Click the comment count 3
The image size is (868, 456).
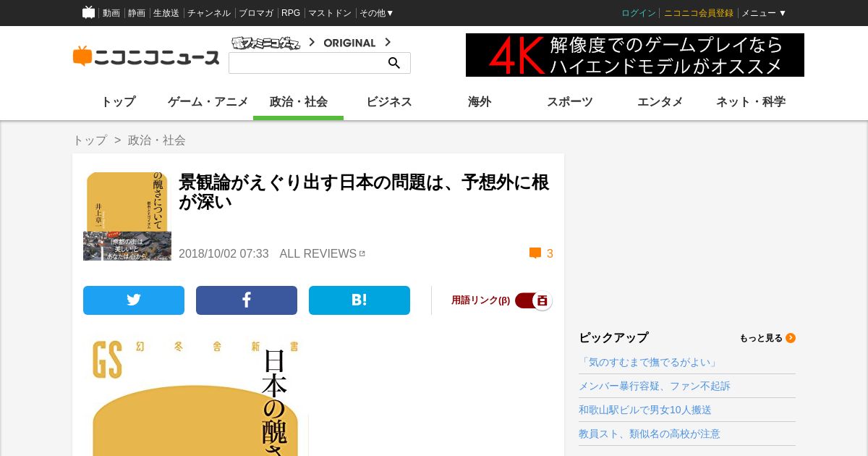550,253
